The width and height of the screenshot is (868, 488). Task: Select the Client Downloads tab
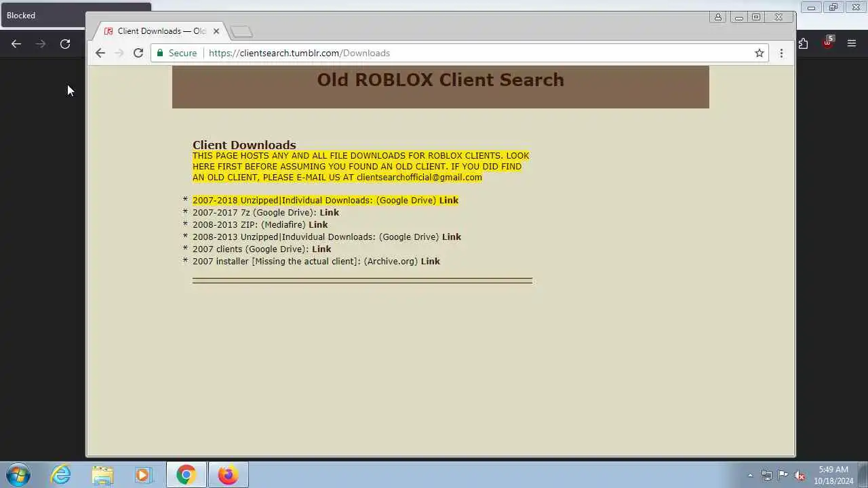(x=161, y=31)
